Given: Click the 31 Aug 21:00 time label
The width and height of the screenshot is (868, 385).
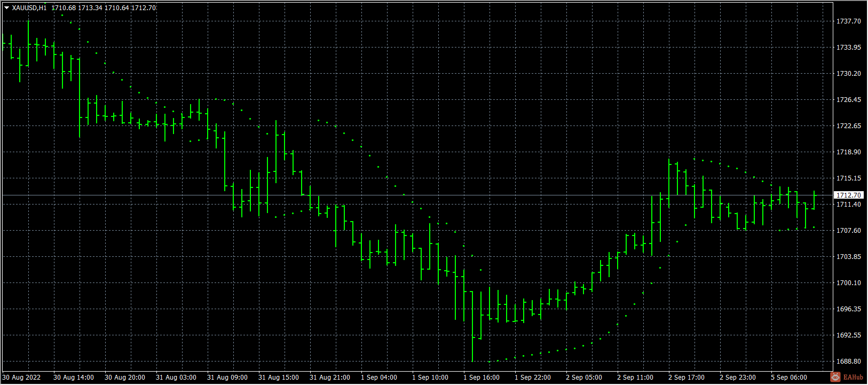Looking at the screenshot, I should [330, 378].
